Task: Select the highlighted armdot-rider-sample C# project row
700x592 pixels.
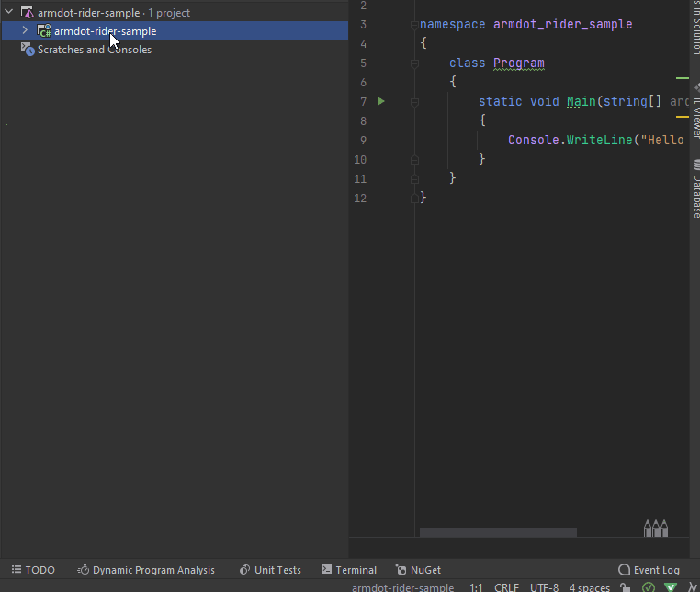Action: pyautogui.click(x=175, y=31)
